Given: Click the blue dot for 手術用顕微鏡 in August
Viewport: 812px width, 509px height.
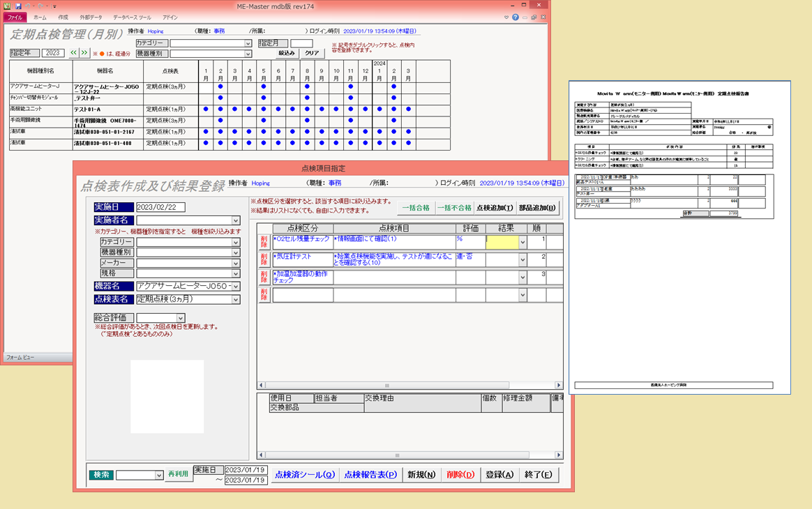Looking at the screenshot, I should pos(307,120).
